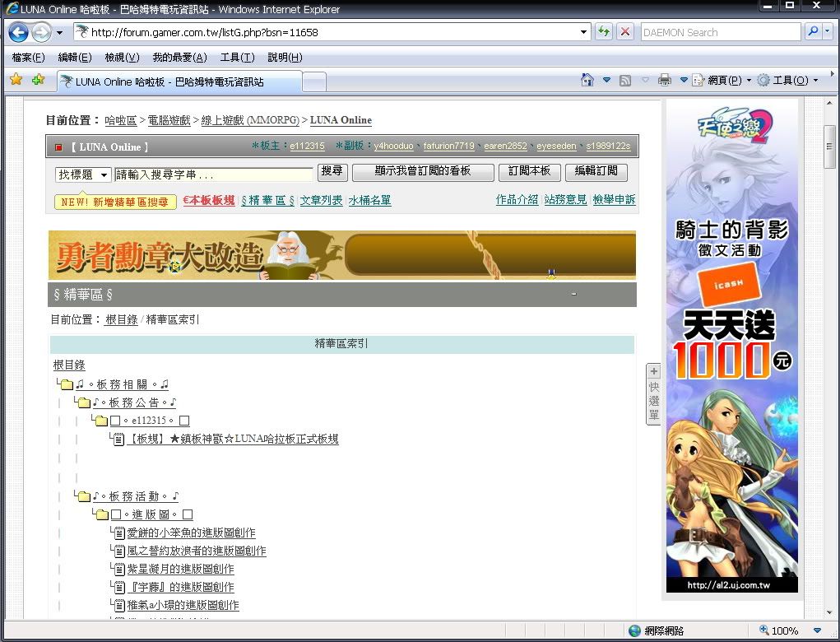This screenshot has width=840, height=642.
Task: Open Favorites Center with the star icon
Action: point(16,80)
